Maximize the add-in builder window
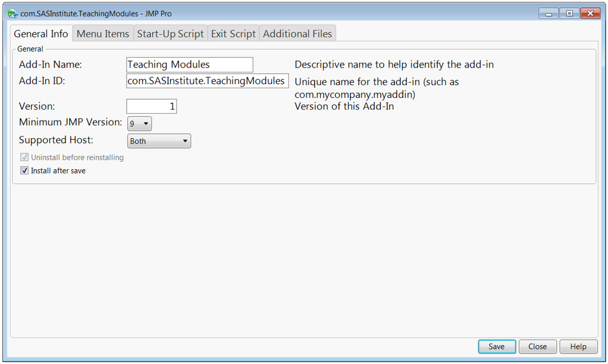 [569, 13]
